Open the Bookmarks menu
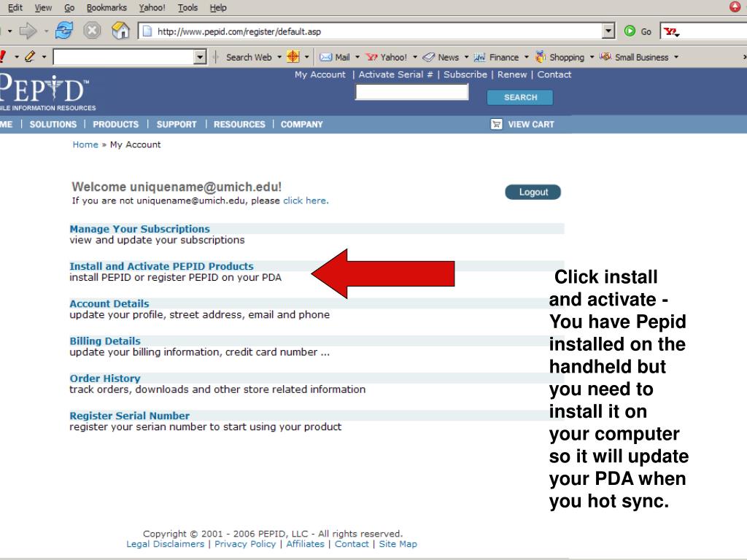747x560 pixels. coord(107,7)
